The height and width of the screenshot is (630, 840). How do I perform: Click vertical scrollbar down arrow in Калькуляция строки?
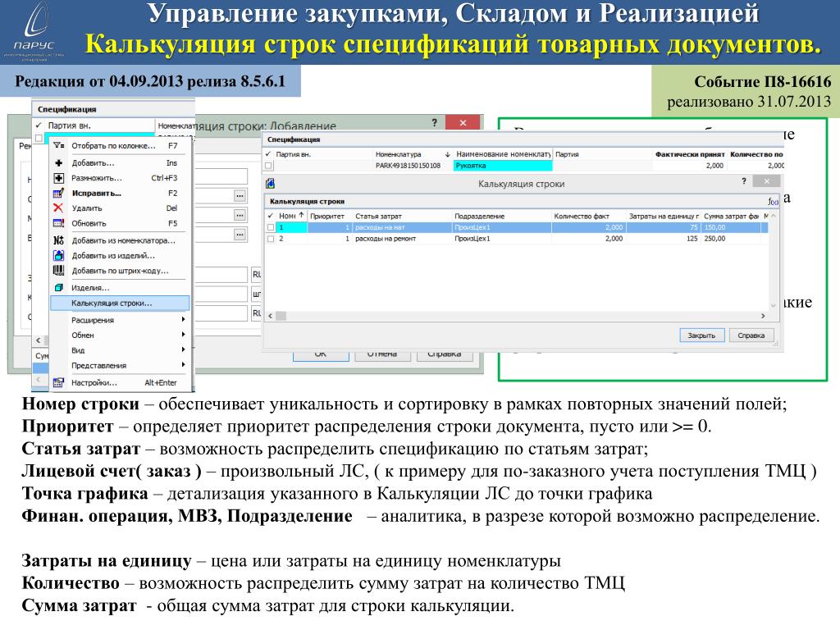point(773,305)
